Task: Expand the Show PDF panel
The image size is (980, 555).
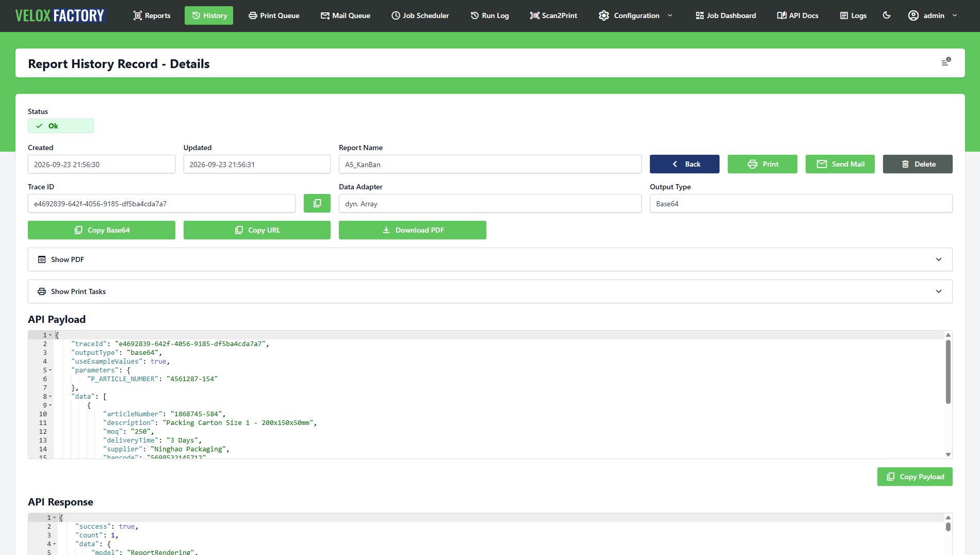Action: click(x=490, y=259)
